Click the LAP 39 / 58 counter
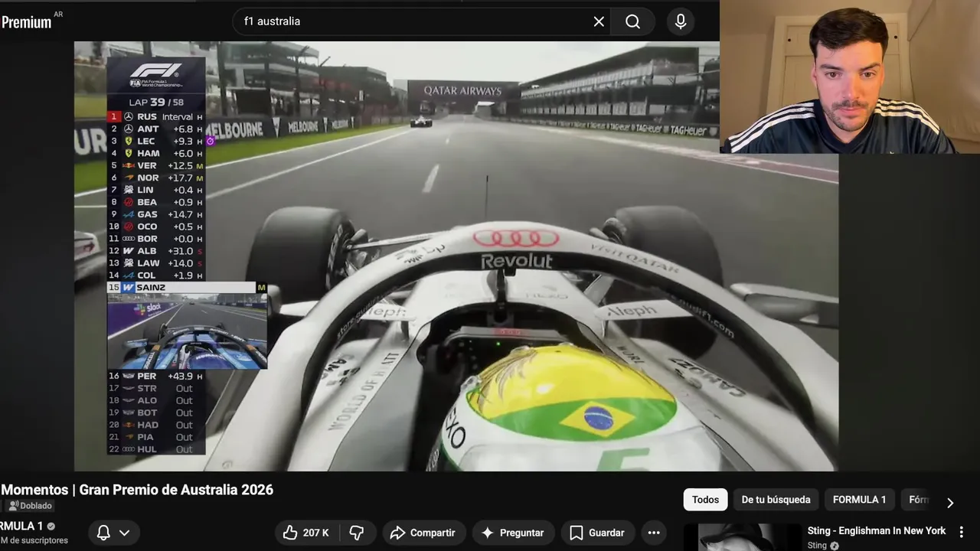The height and width of the screenshot is (551, 980). [156, 102]
